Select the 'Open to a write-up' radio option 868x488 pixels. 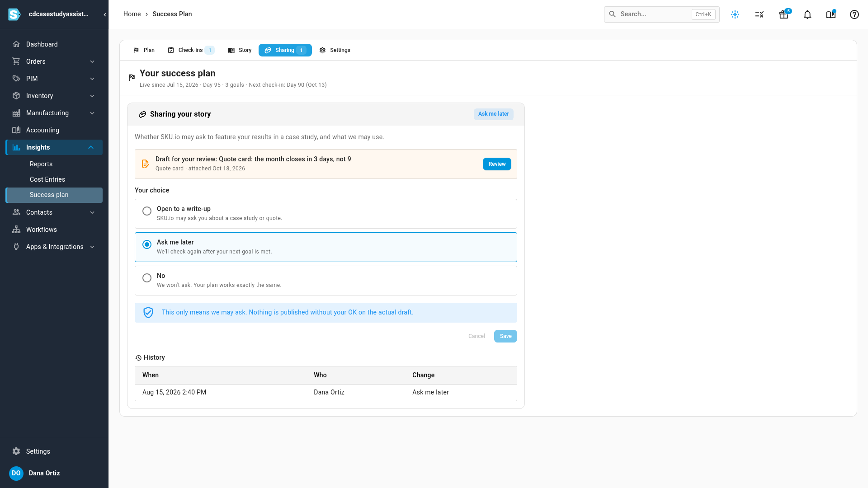pyautogui.click(x=147, y=211)
